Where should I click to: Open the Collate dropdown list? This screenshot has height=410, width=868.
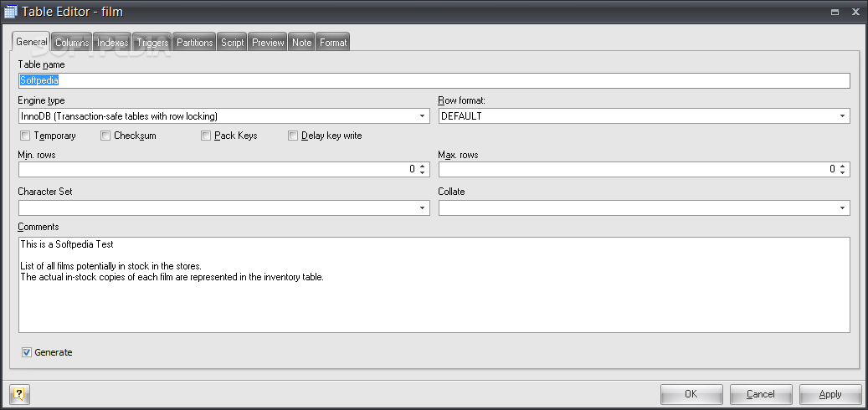point(842,208)
